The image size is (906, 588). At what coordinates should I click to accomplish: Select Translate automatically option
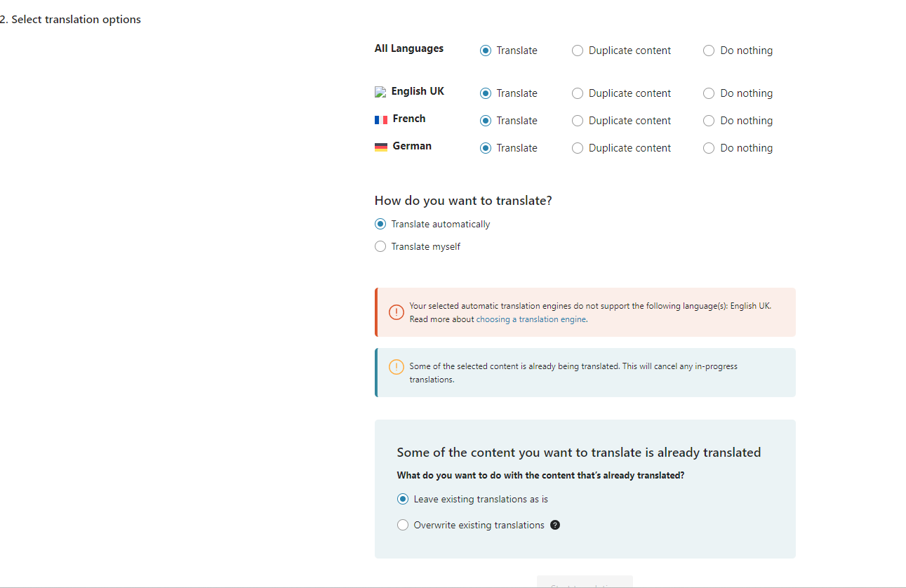point(380,225)
